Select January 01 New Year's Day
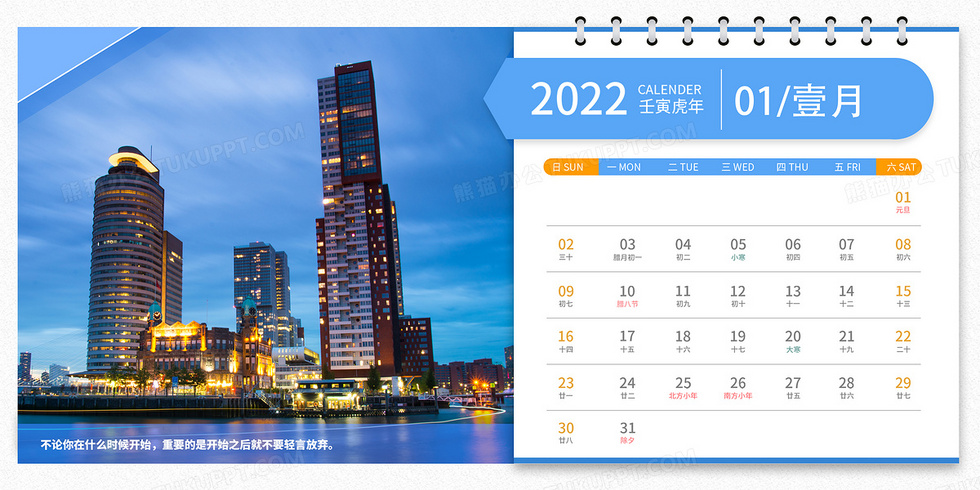980x490 pixels. point(903,202)
